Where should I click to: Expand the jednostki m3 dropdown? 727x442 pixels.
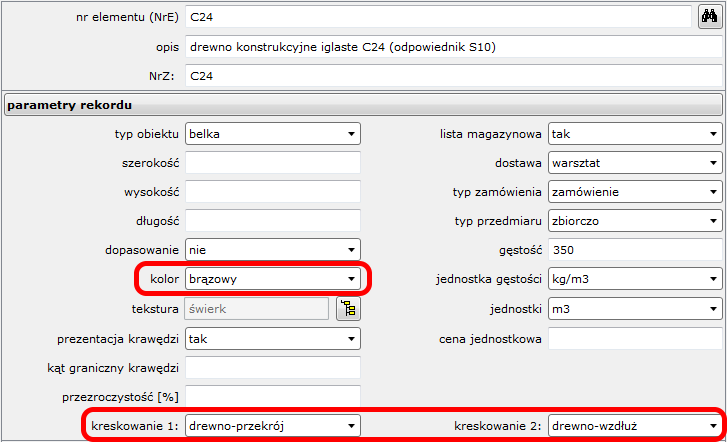634,308
